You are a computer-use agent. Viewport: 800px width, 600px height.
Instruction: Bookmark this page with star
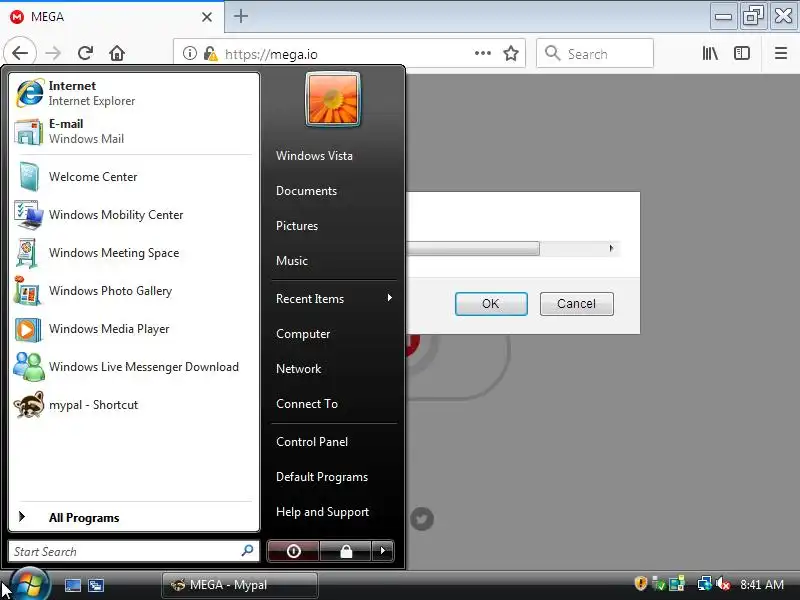pos(511,53)
